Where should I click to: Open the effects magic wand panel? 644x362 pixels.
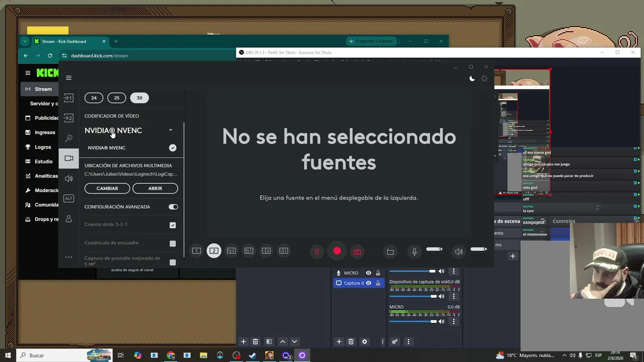[69, 138]
